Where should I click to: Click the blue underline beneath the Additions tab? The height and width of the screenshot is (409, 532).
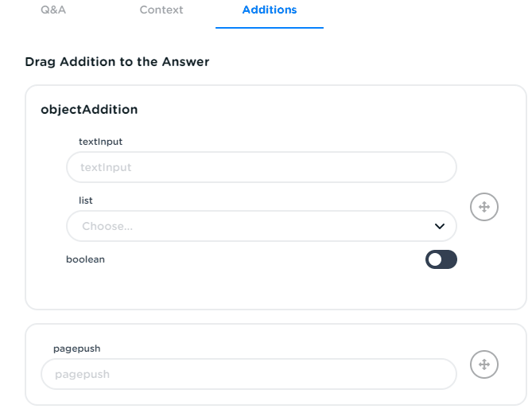270,28
